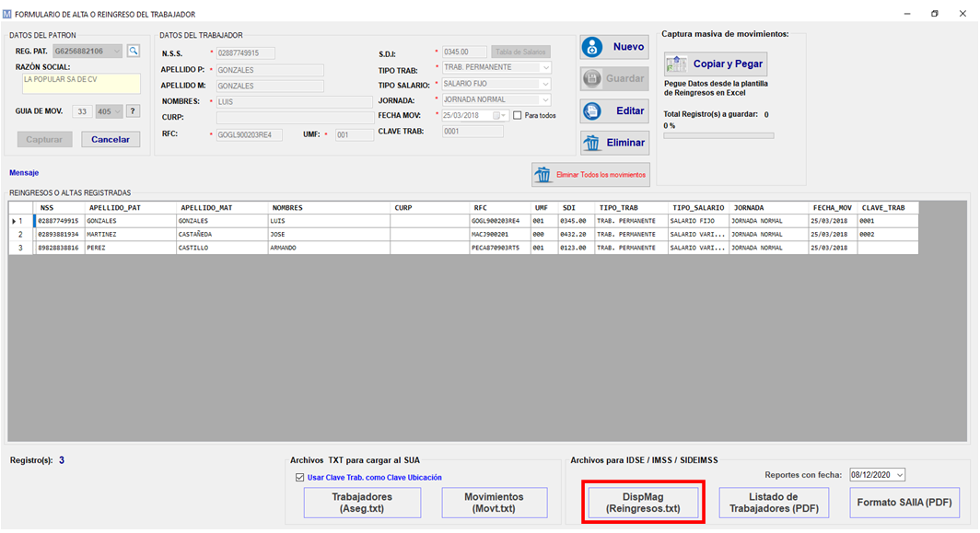Image resolution: width=980 pixels, height=533 pixels.
Task: Click trash icon on Eliminar Todos los movimientos
Action: tap(543, 175)
